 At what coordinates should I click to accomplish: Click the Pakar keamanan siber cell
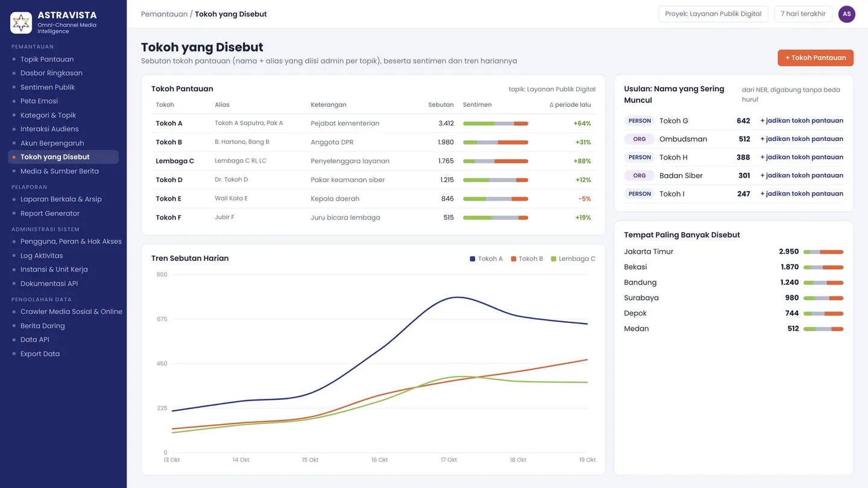tap(347, 180)
